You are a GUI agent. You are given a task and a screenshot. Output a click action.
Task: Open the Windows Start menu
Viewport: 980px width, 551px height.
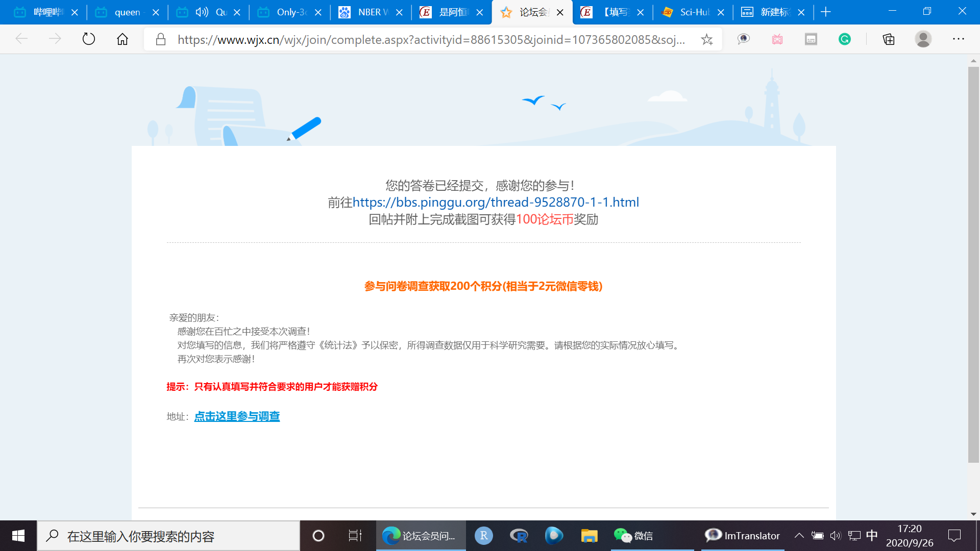[x=18, y=536]
